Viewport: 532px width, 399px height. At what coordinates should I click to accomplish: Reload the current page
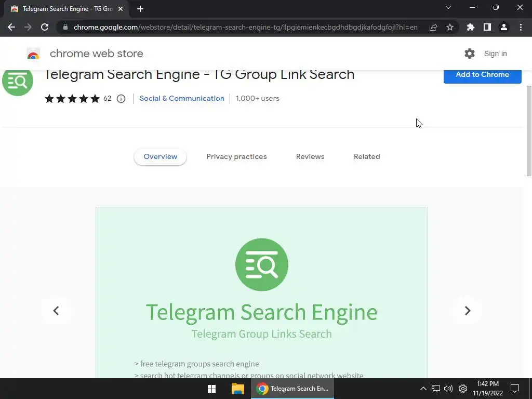pos(45,27)
